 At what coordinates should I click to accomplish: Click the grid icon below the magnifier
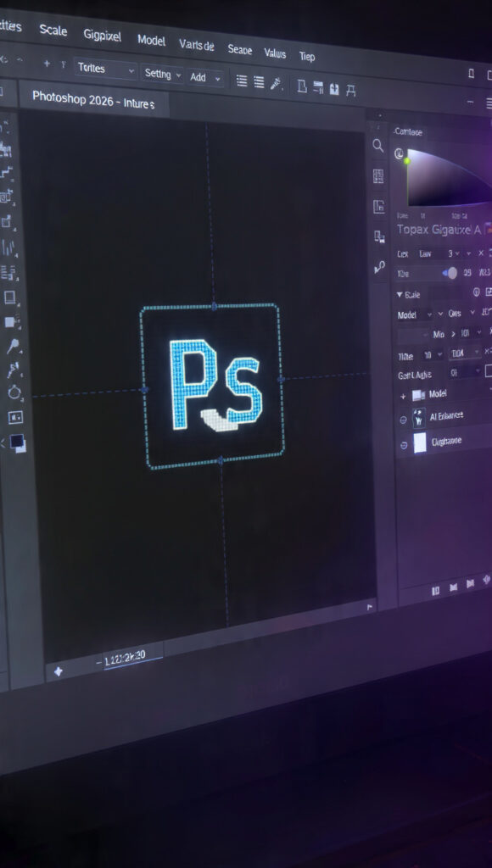click(x=378, y=176)
